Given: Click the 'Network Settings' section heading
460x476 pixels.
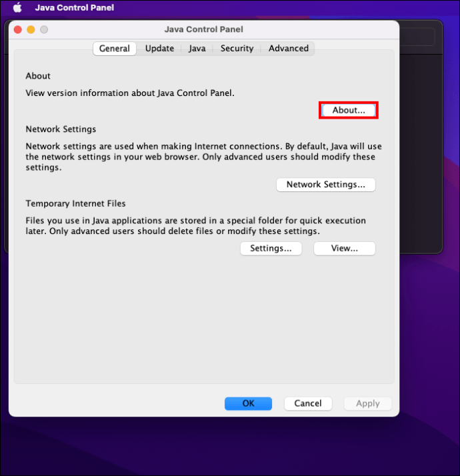Looking at the screenshot, I should 61,129.
